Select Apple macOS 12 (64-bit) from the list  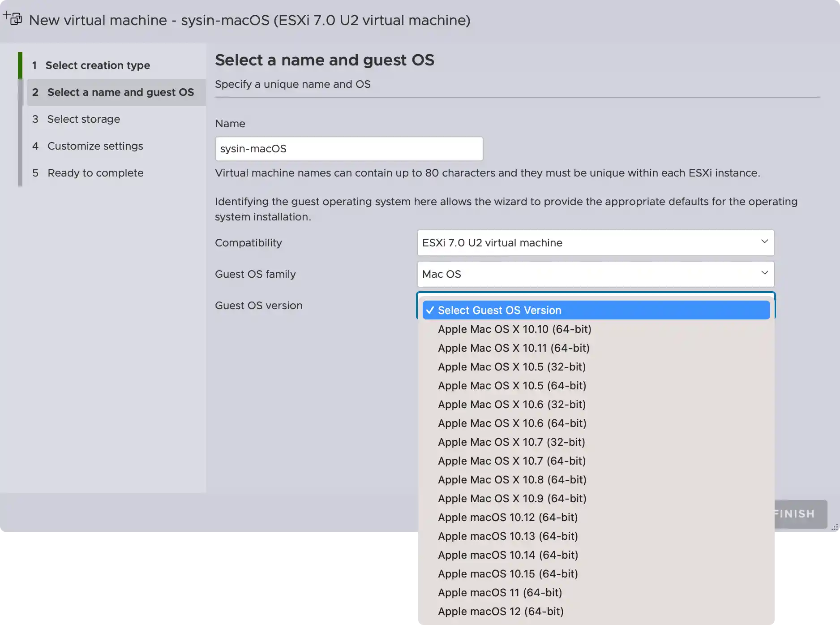[x=500, y=611]
